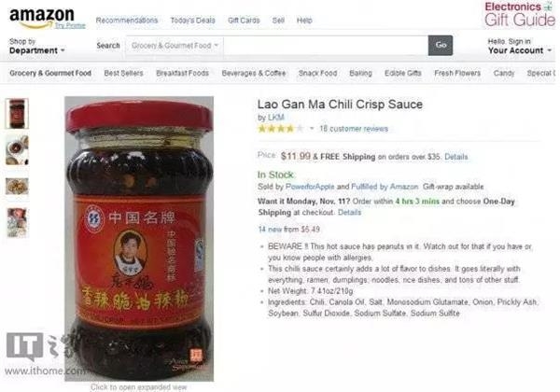
Task: Open the 18 customer reviews link
Action: click(354, 129)
